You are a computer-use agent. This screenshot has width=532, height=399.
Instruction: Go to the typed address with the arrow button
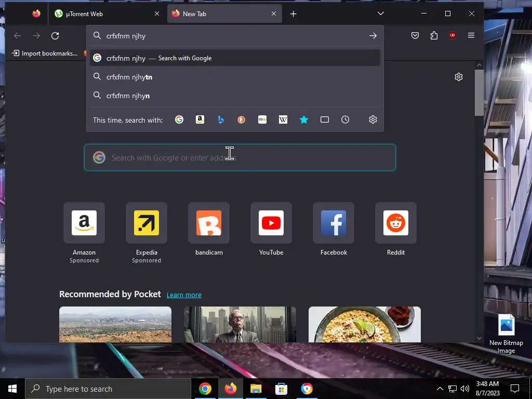(x=373, y=36)
